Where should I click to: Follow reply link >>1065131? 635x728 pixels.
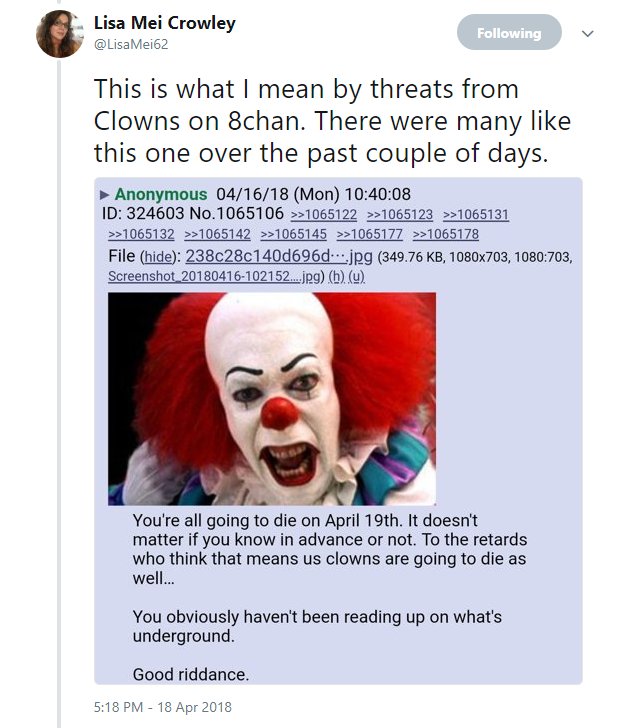coord(476,214)
